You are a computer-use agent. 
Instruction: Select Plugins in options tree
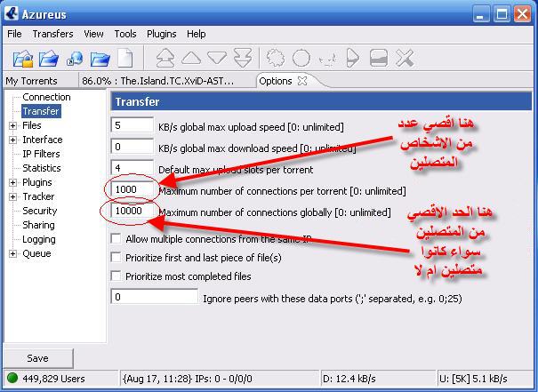point(37,182)
